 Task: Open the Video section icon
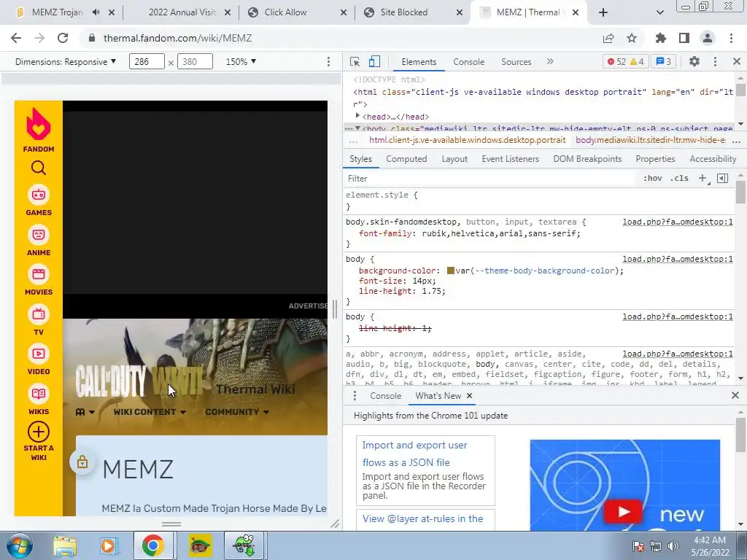pyautogui.click(x=39, y=354)
